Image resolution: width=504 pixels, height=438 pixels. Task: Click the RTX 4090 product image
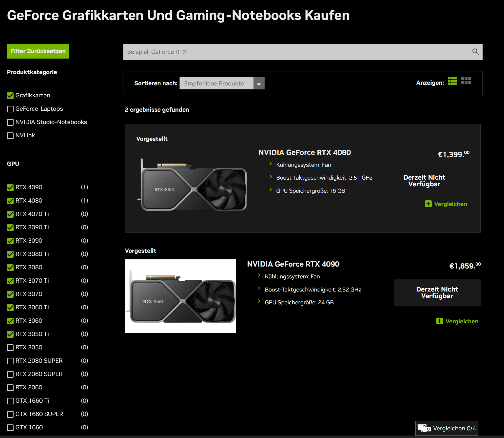click(x=180, y=296)
